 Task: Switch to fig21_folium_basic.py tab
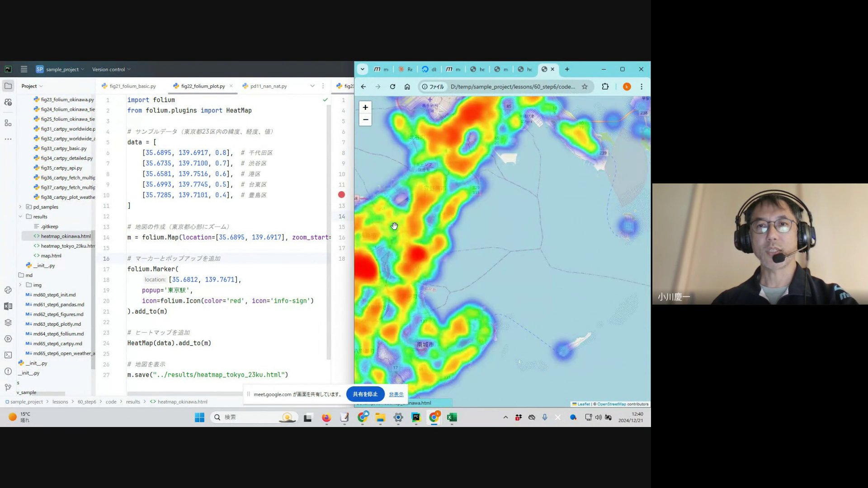click(x=132, y=86)
